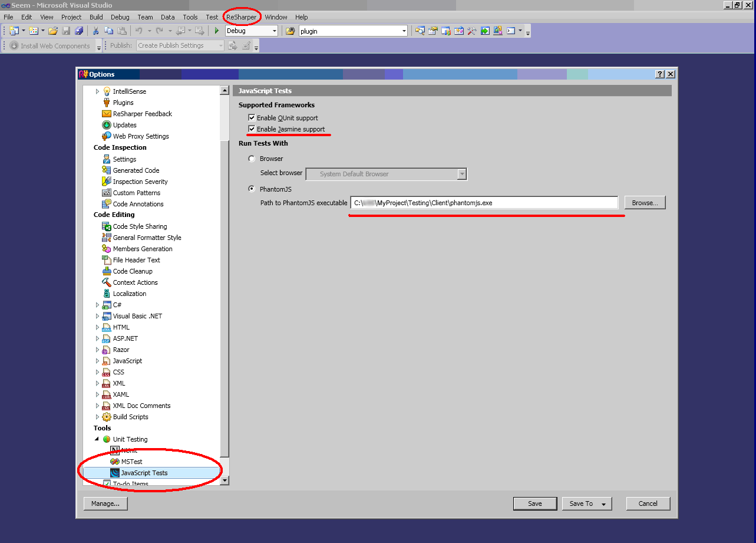
Task: Open the File menu
Action: (8, 17)
